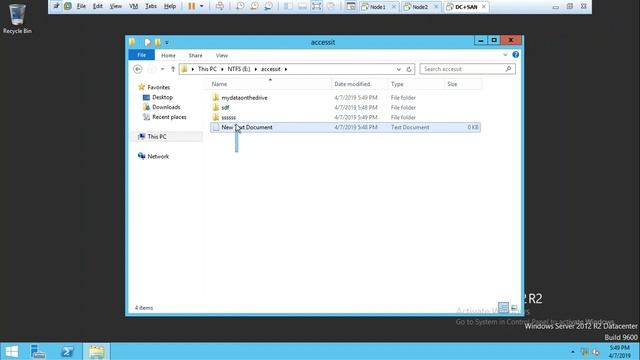Viewport: 640px width, 360px height.
Task: Click the VMware console library view icon
Action: [x=351, y=6]
